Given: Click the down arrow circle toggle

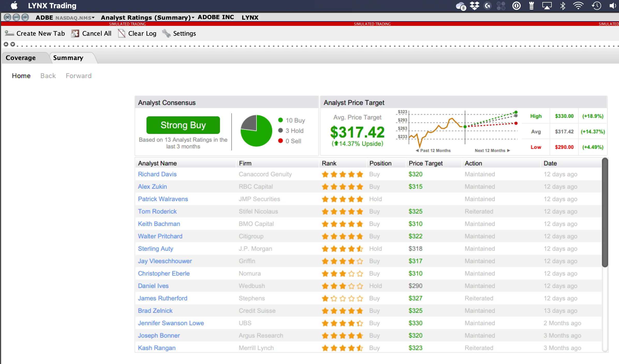Looking at the screenshot, I should click(x=12, y=44).
